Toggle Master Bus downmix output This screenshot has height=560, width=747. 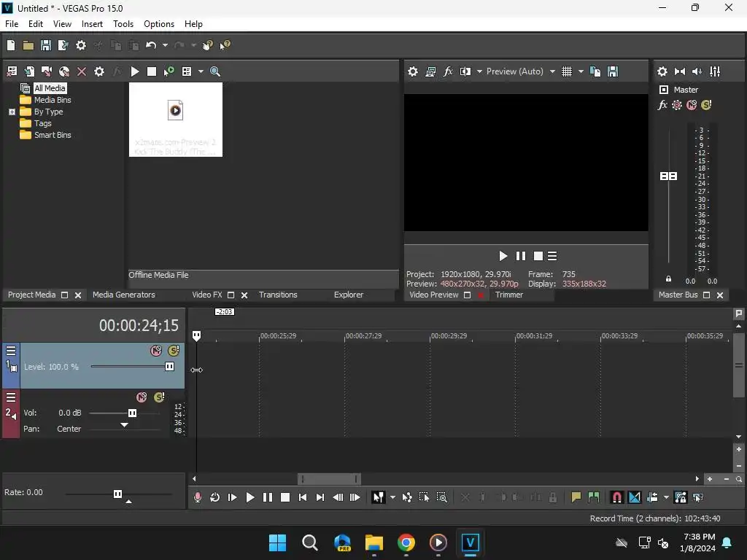click(x=680, y=71)
